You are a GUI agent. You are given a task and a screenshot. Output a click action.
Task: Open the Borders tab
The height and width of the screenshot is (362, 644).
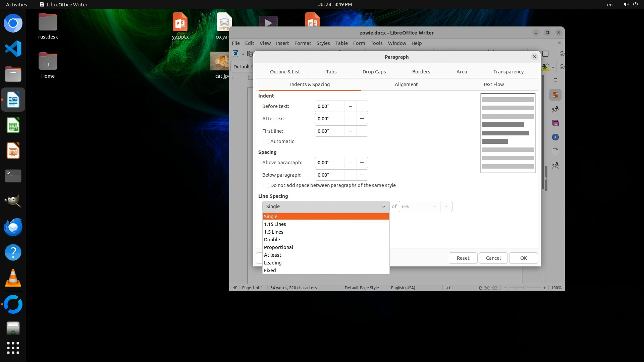(x=421, y=72)
